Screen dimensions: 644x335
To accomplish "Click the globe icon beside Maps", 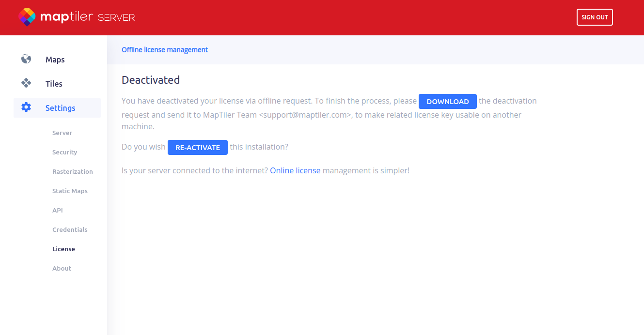I will click(26, 59).
